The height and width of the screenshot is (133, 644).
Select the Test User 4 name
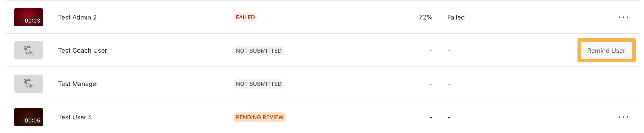pyautogui.click(x=75, y=117)
